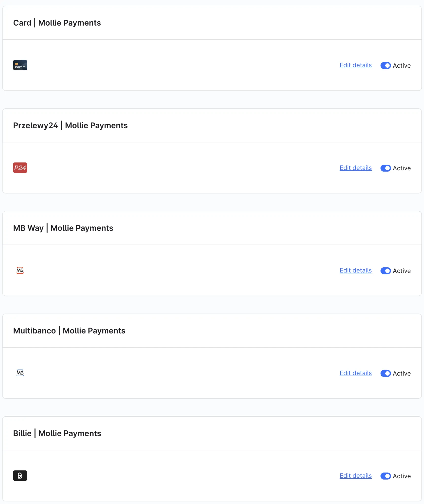Edit details of Multibanco method
This screenshot has width=424, height=504.
tap(356, 373)
